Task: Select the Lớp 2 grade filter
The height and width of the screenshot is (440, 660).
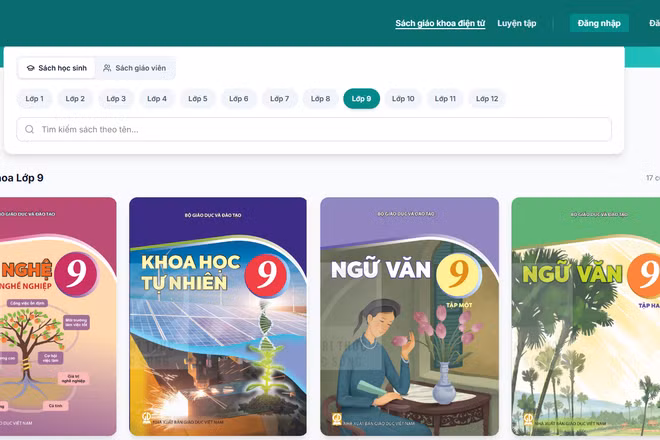Action: [x=75, y=99]
